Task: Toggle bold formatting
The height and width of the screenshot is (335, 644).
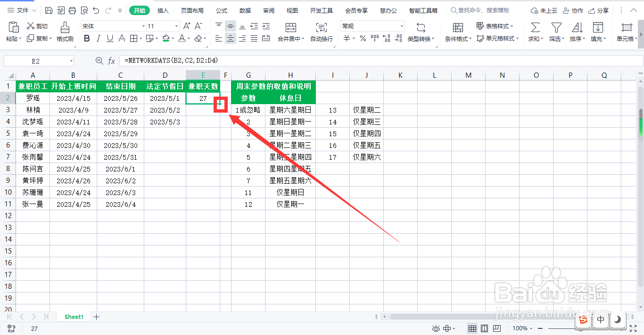Action: [x=87, y=39]
